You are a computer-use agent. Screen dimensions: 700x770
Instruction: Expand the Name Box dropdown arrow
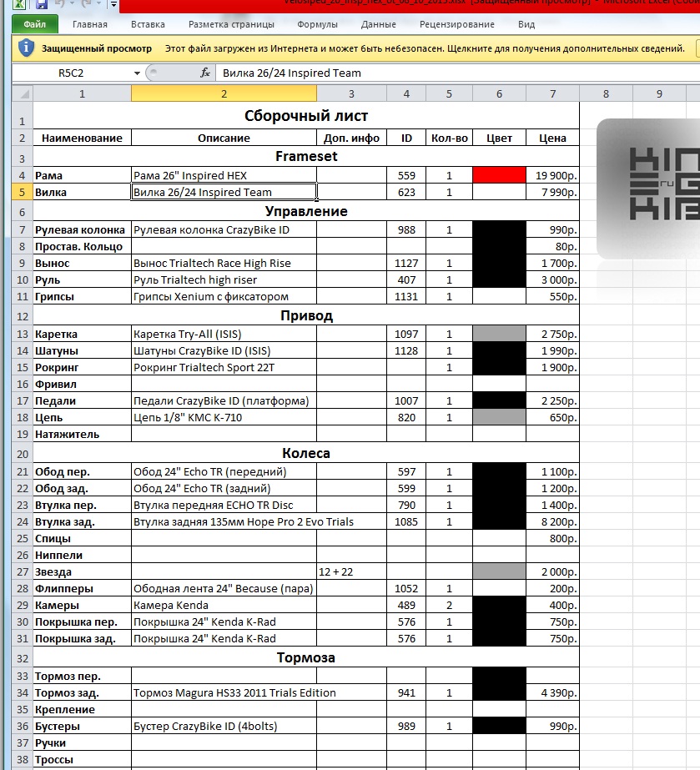click(x=137, y=73)
